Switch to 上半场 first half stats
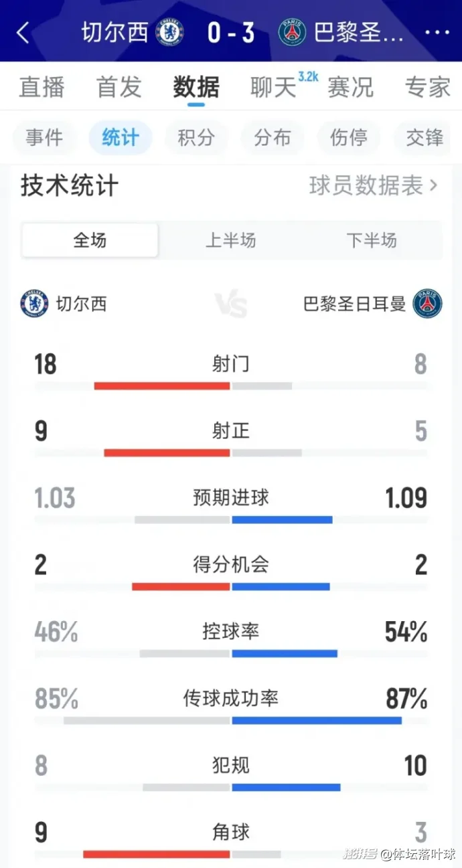462x868 pixels. click(230, 240)
